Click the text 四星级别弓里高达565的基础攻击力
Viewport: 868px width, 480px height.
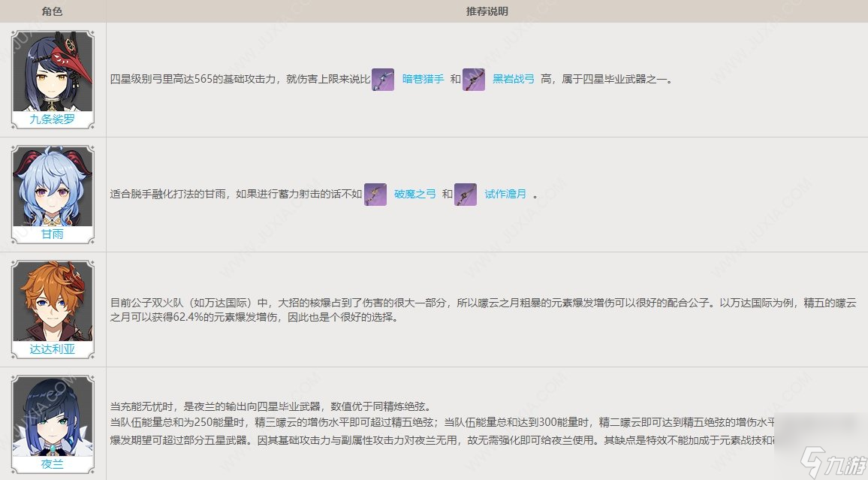193,79
